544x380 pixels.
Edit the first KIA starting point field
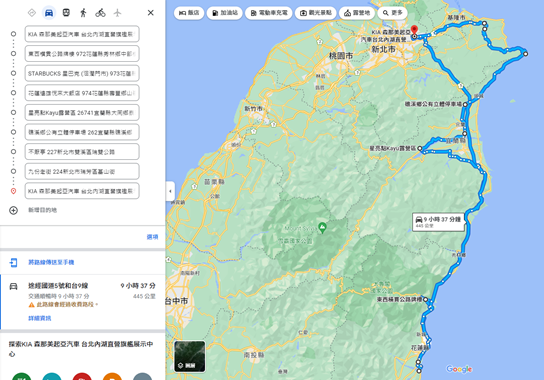(x=82, y=34)
